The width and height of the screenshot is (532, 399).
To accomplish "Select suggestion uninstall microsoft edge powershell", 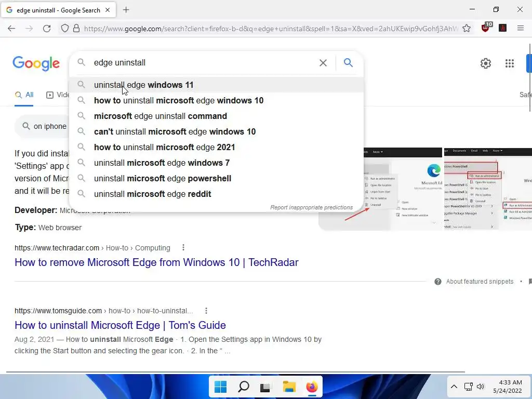I will click(217, 179).
